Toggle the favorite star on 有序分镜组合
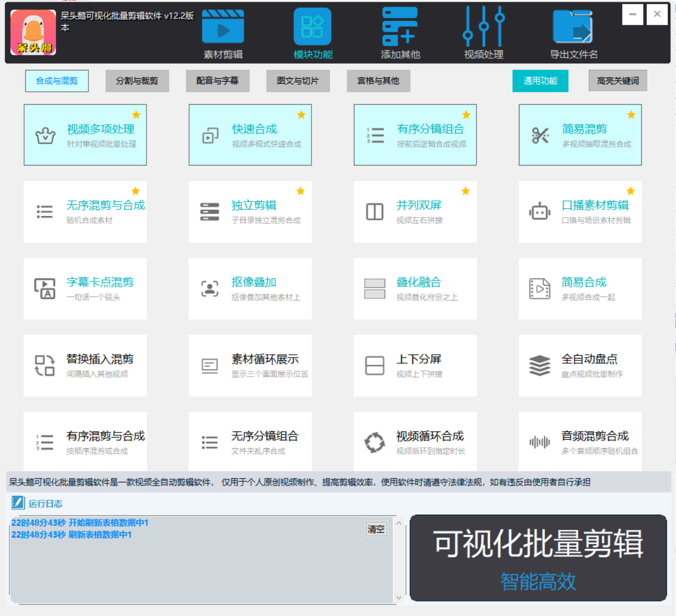Image resolution: width=676 pixels, height=616 pixels. 466,114
